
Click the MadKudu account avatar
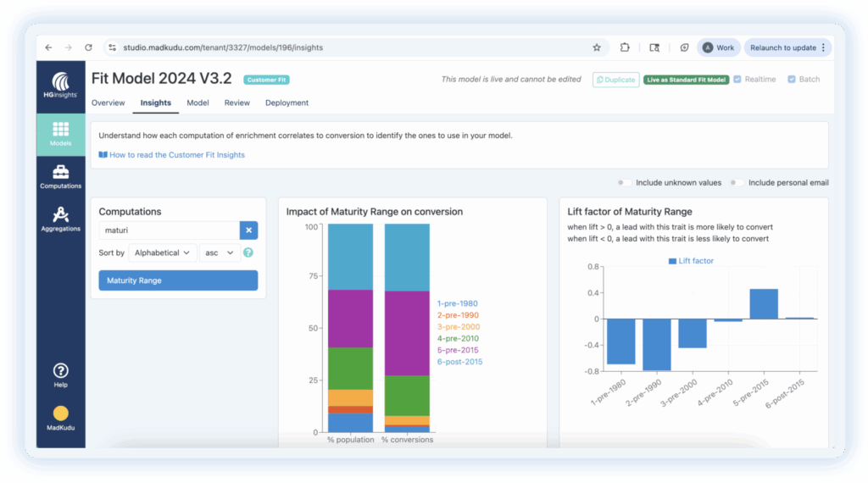click(61, 414)
